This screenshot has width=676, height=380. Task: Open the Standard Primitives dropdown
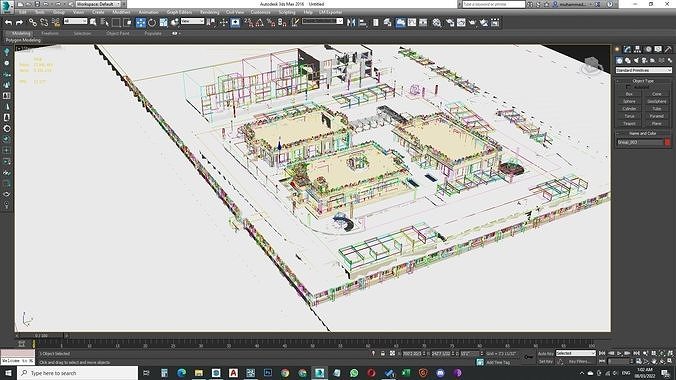click(643, 70)
